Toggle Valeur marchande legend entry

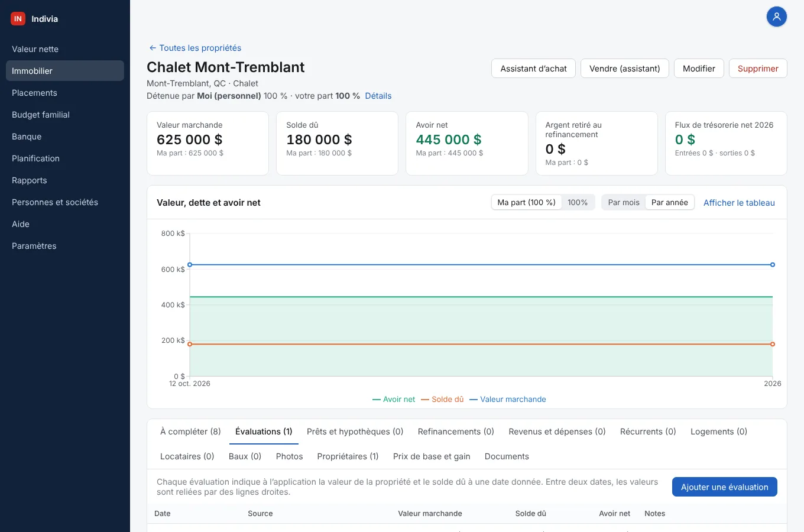[508, 400]
